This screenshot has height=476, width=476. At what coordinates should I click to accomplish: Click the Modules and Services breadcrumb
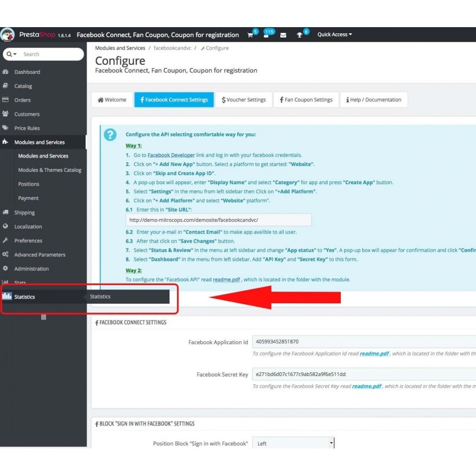tap(120, 48)
